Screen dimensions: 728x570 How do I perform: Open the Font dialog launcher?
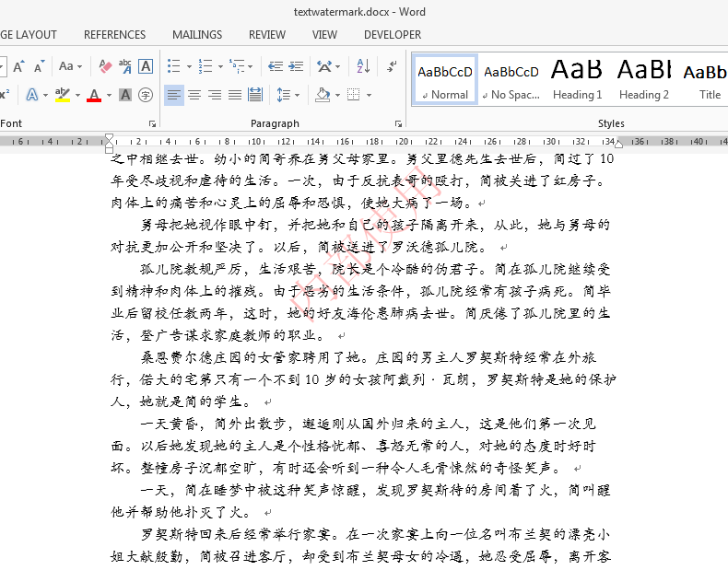point(152,123)
